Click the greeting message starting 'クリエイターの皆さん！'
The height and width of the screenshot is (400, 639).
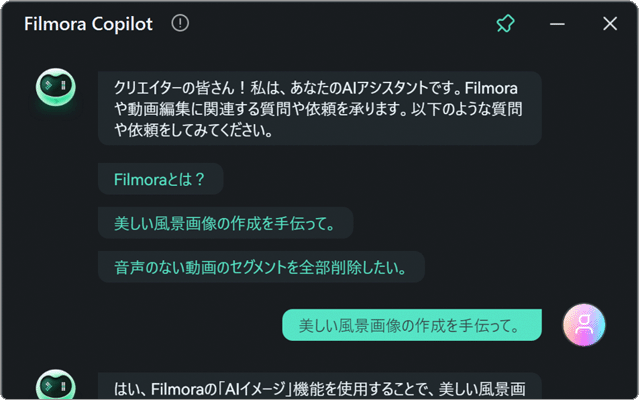pyautogui.click(x=319, y=108)
